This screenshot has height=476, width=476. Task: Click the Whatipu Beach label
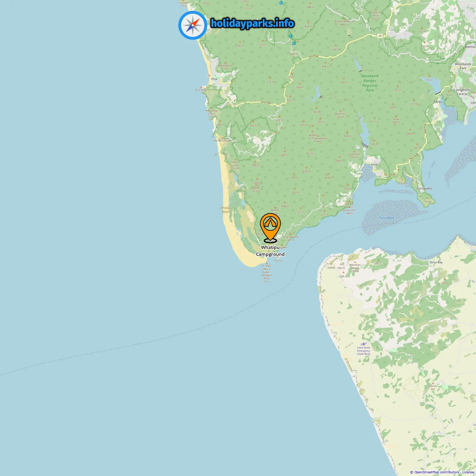pyautogui.click(x=226, y=210)
